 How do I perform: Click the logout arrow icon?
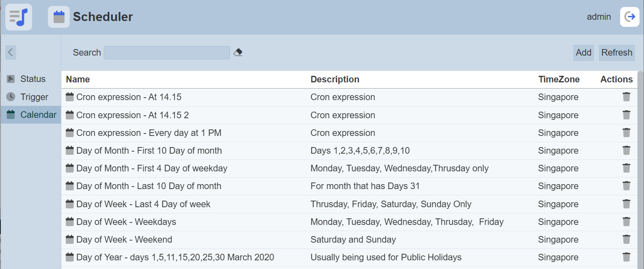click(x=630, y=17)
